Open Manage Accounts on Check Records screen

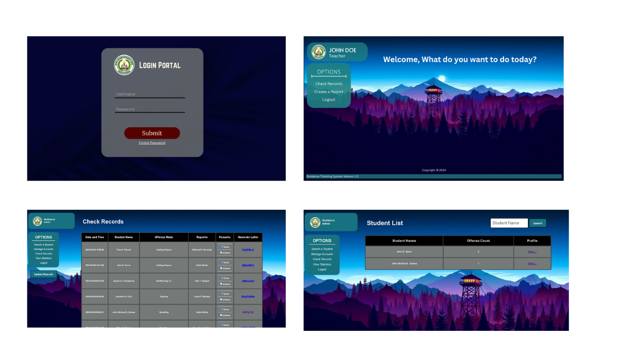43,249
